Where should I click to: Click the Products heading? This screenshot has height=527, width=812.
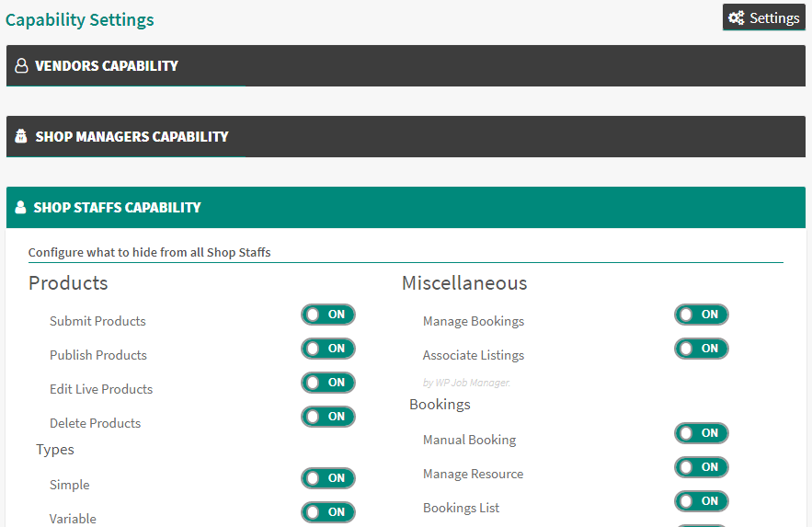(x=68, y=283)
